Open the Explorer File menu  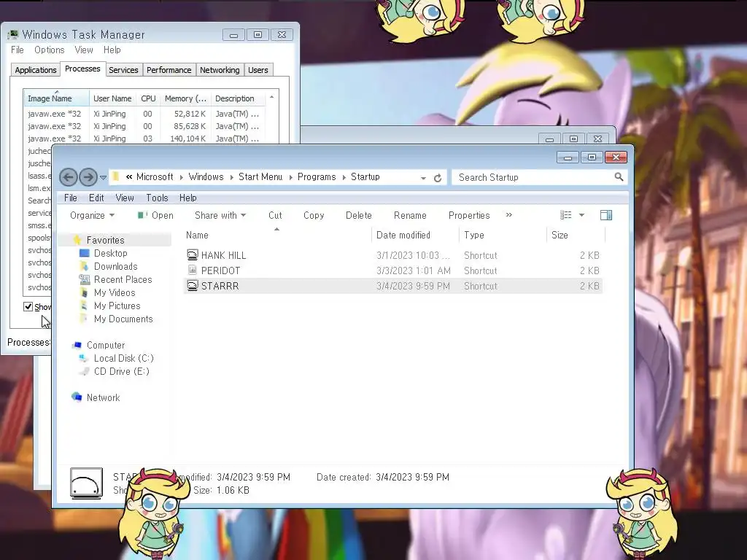tap(71, 198)
